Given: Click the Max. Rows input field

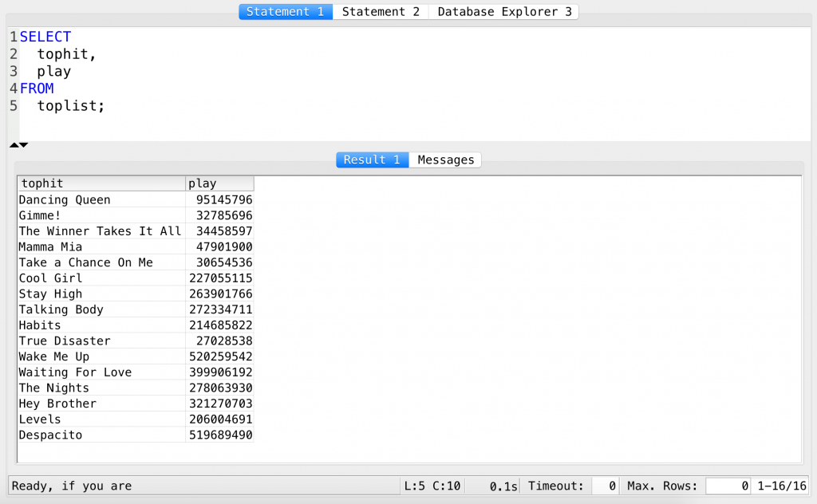Looking at the screenshot, I should click(x=728, y=486).
